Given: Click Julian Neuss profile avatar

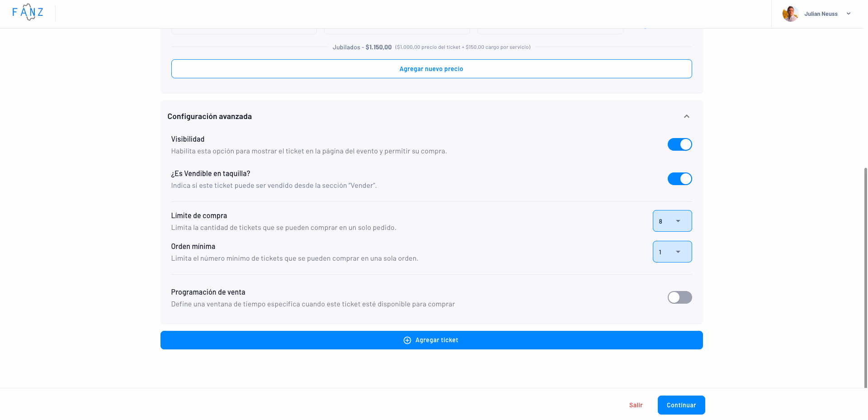Looking at the screenshot, I should [x=790, y=14].
